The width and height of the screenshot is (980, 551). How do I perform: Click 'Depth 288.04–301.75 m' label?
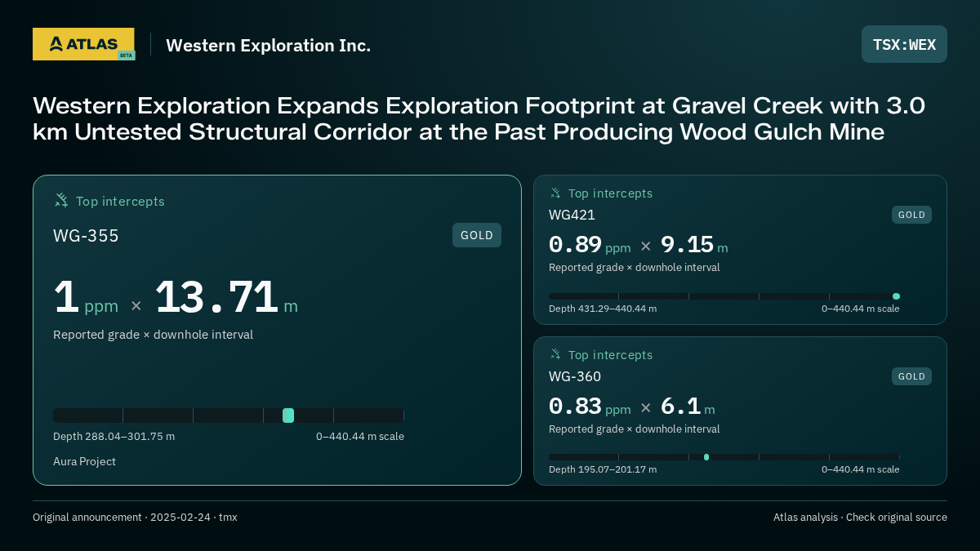point(114,436)
